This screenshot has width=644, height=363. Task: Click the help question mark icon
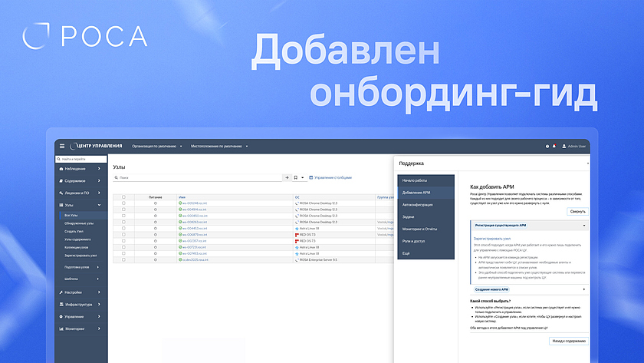pos(547,146)
